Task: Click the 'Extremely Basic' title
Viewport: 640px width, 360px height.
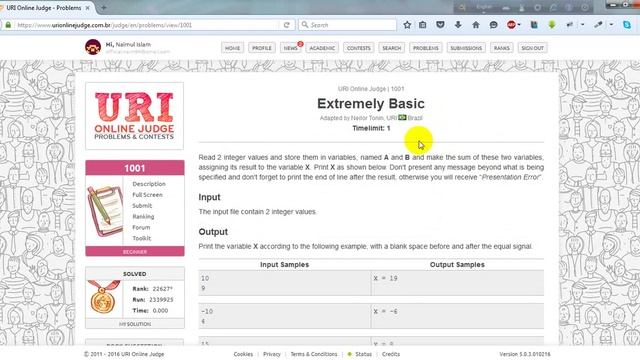Action: click(371, 104)
